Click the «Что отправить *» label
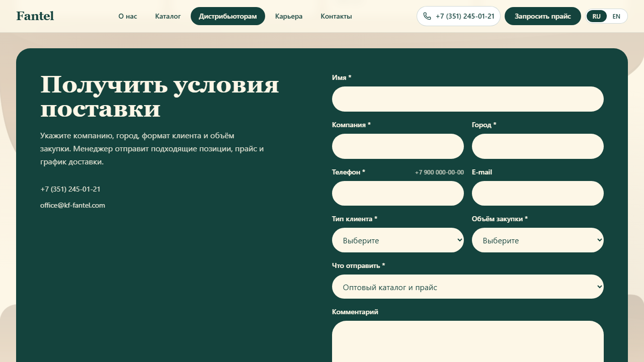644x362 pixels. click(358, 265)
